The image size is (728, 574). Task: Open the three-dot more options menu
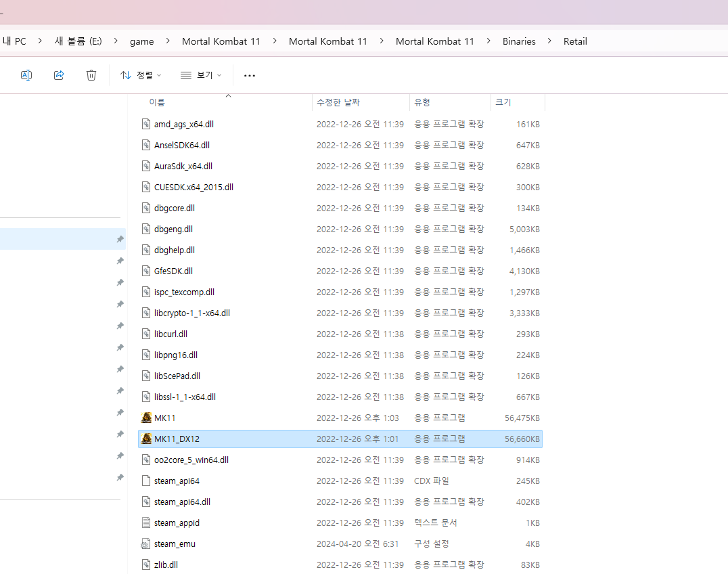(249, 75)
